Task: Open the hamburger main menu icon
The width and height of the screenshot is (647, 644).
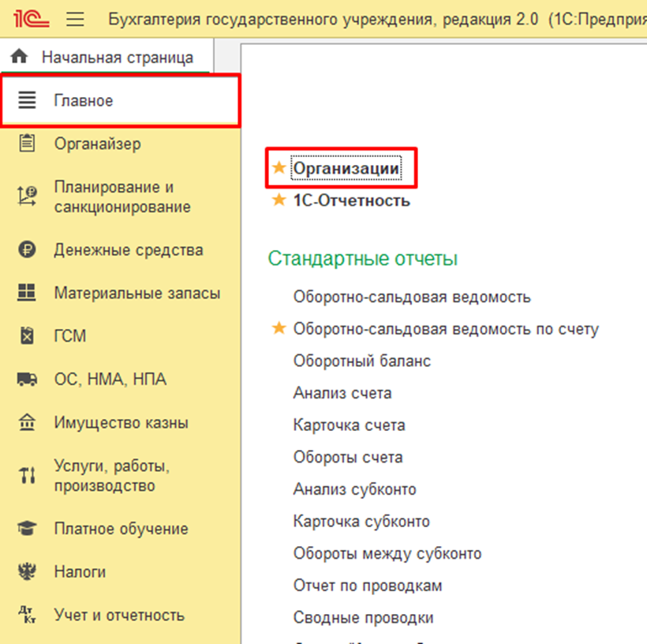Action: [x=75, y=19]
